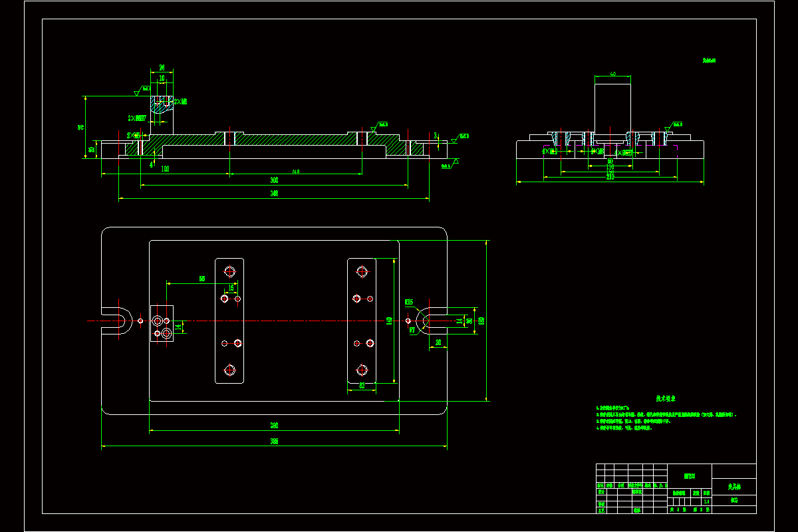The image size is (798, 532).
Task: Select the 110 dimension in side view
Action: pos(609,166)
